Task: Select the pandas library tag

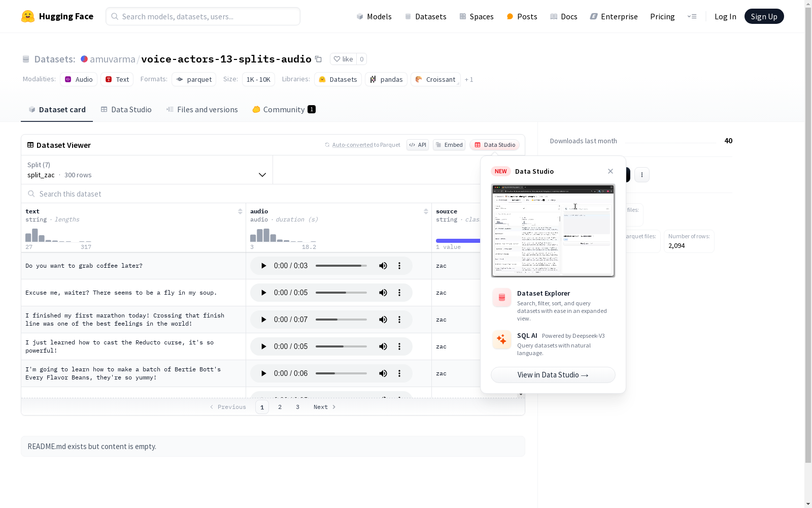Action: (386, 79)
